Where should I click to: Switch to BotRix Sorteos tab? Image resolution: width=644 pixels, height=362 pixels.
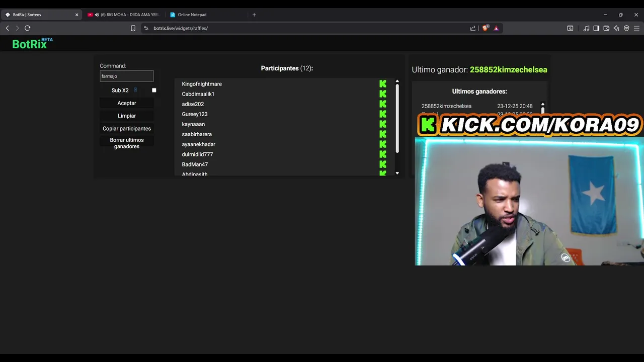(x=40, y=15)
